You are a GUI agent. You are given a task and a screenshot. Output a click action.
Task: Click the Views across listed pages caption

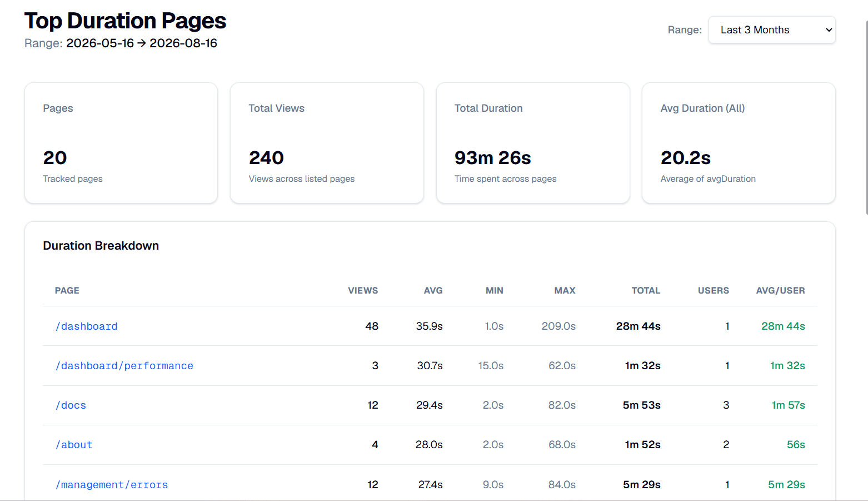[x=302, y=179]
